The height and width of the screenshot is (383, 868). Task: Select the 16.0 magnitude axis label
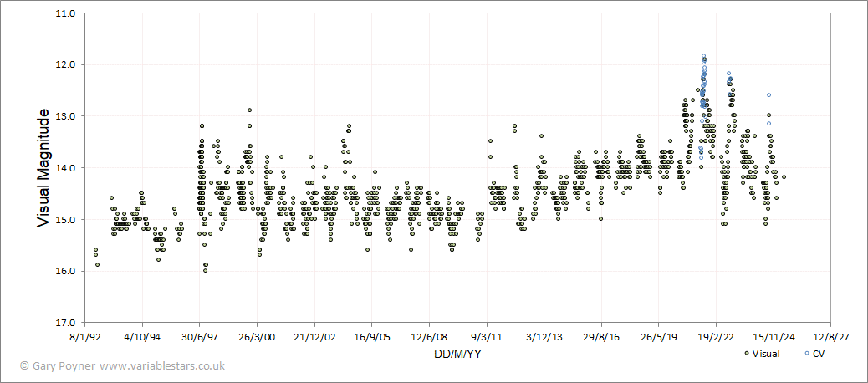[66, 271]
